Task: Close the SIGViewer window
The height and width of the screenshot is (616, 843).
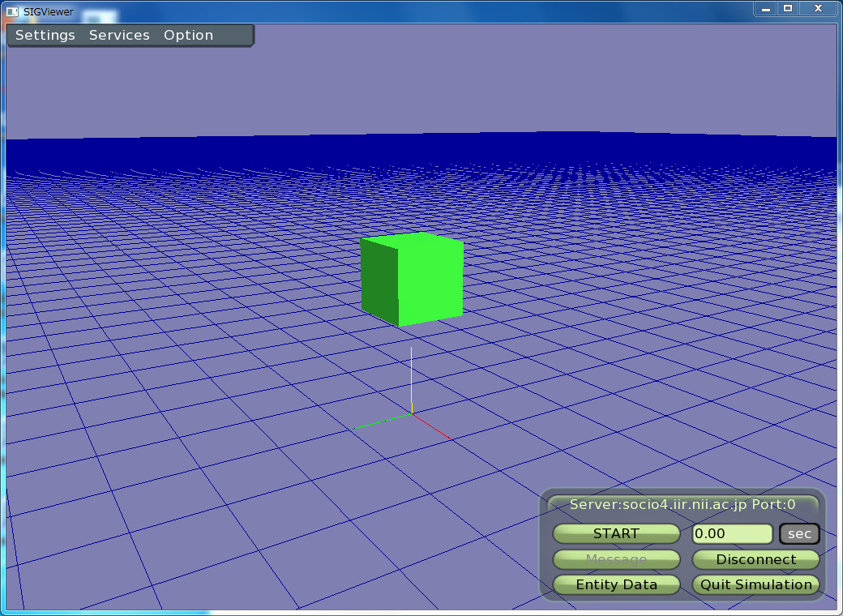Action: click(819, 8)
